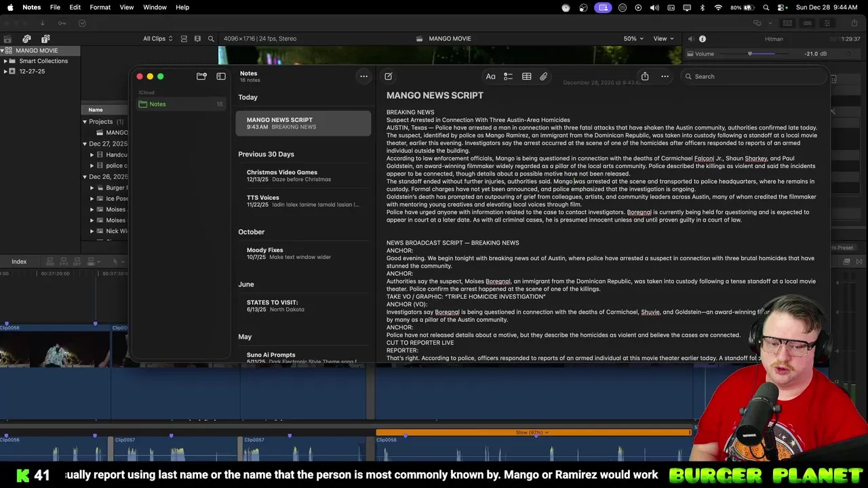Image resolution: width=868 pixels, height=488 pixels.
Task: Open the 50% viewer zoom dropdown
Action: pos(633,39)
